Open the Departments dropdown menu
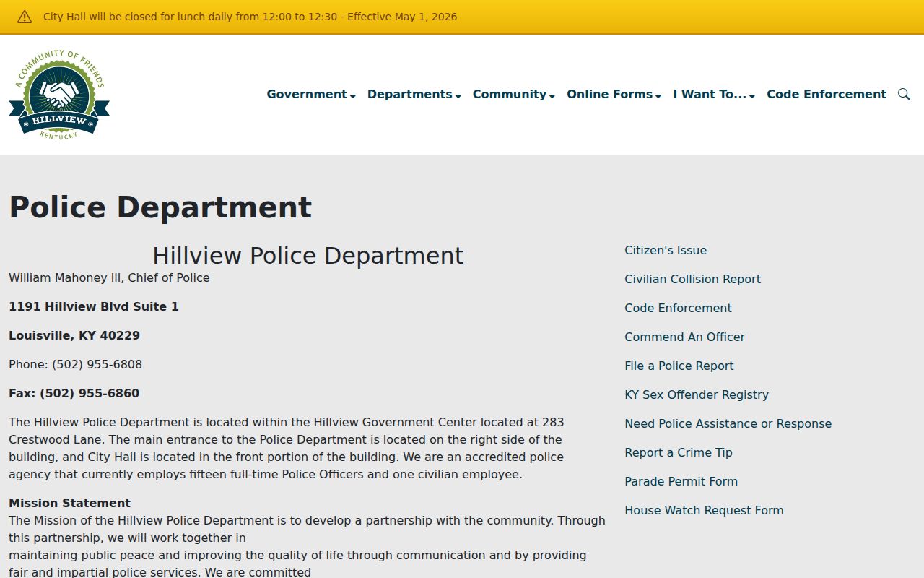Viewport: 924px width, 578px height. [414, 94]
